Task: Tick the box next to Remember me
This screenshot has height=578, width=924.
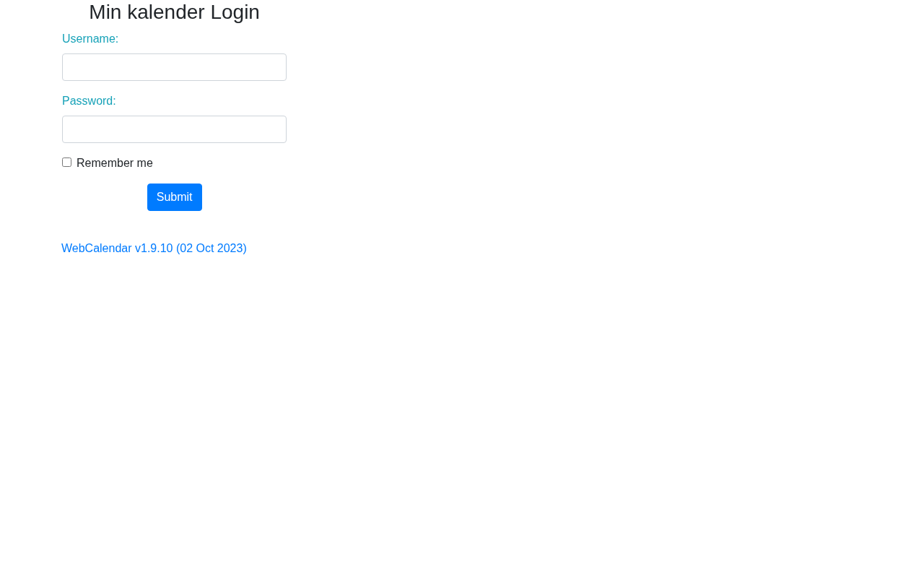Action: point(66,163)
